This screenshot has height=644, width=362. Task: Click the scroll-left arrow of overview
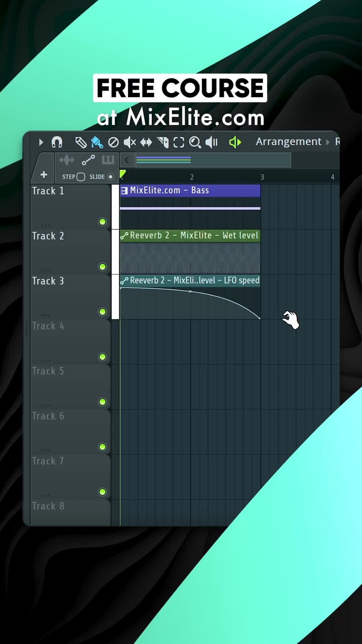click(x=127, y=160)
